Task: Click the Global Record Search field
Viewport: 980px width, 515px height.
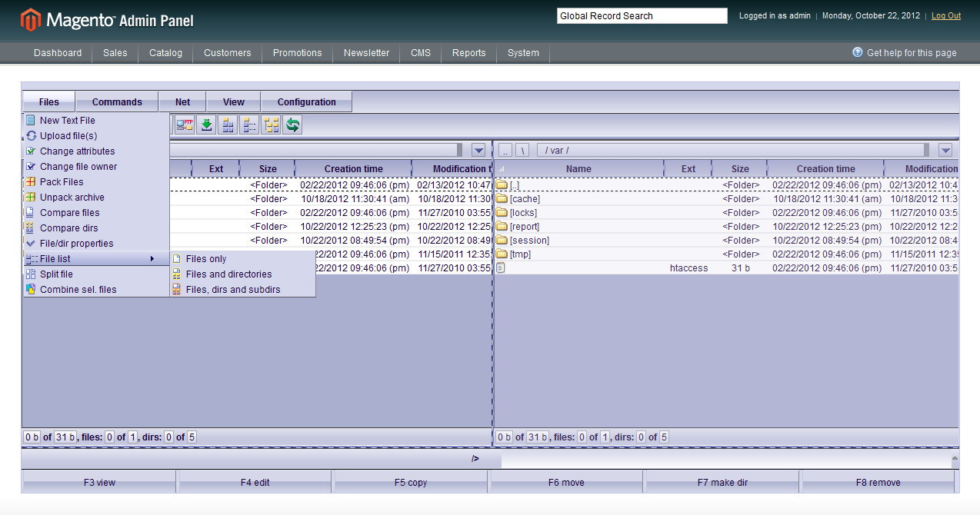Action: coord(642,15)
